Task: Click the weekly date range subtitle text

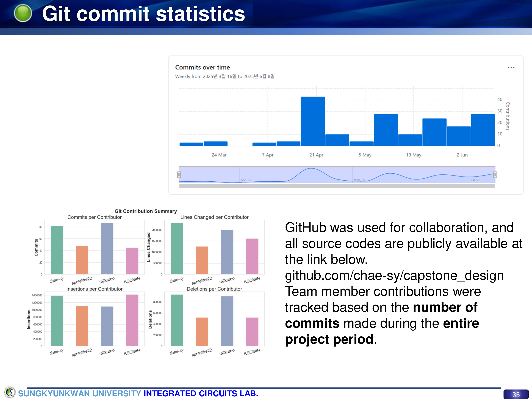Action: click(225, 76)
